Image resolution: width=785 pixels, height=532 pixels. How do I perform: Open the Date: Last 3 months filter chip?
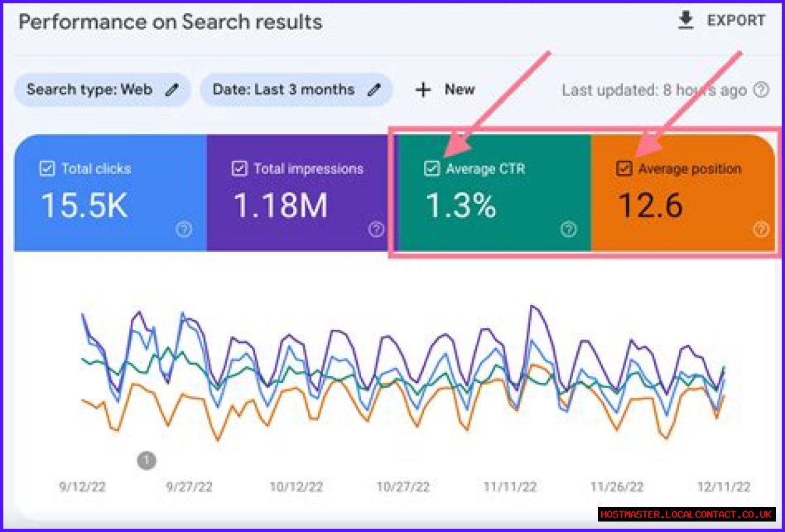tap(296, 90)
